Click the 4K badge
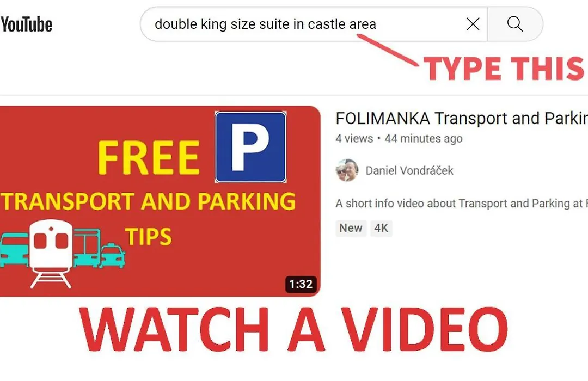The image size is (588, 381). 381,228
